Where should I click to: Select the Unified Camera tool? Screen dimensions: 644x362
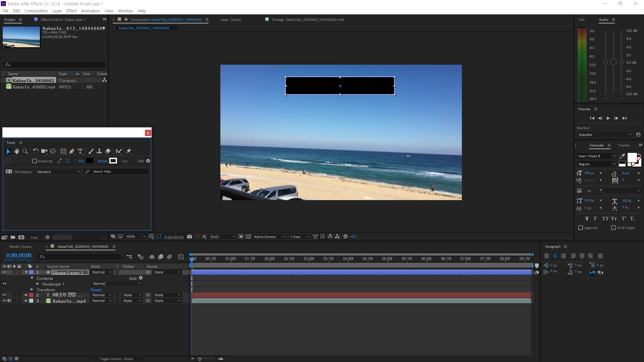[x=44, y=152]
